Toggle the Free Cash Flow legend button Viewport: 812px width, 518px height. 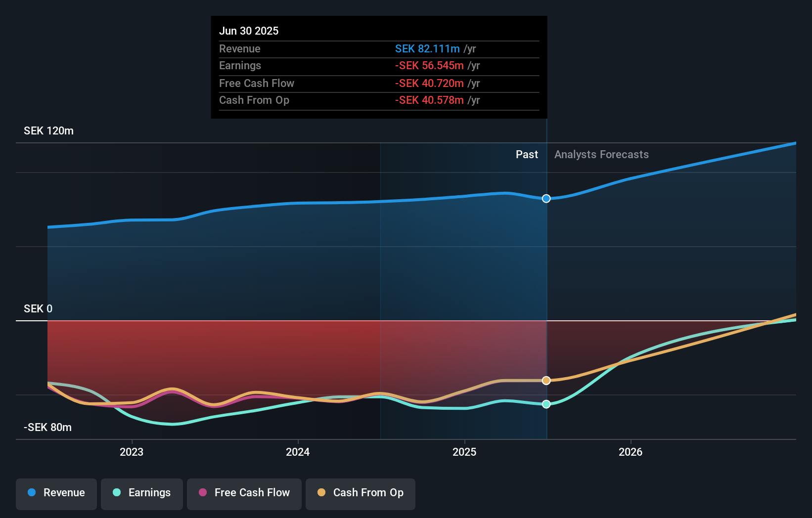[x=244, y=494]
